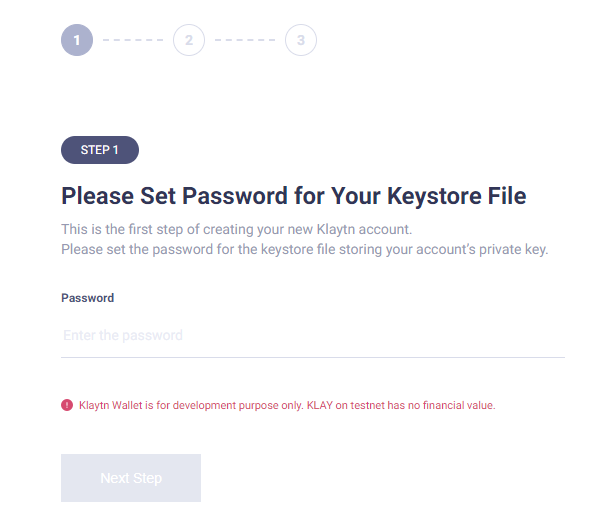Click the underline of the password field
Image resolution: width=602 pixels, height=530 pixels.
click(x=313, y=357)
